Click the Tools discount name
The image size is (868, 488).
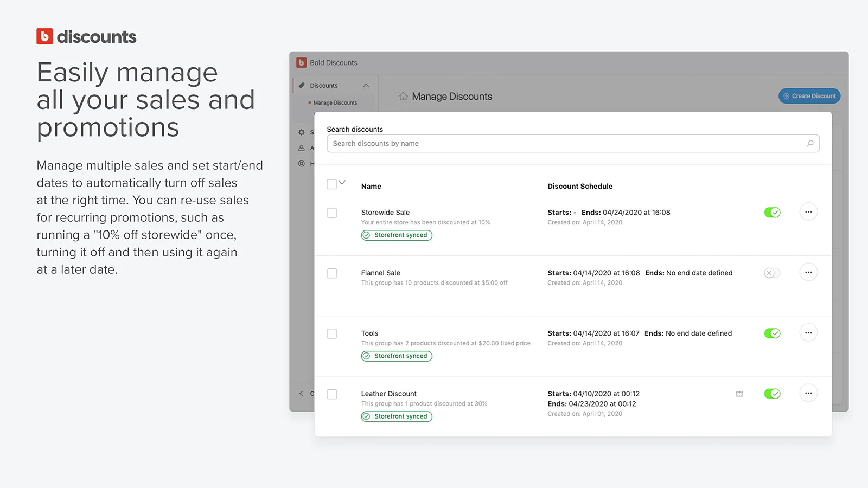(370, 333)
